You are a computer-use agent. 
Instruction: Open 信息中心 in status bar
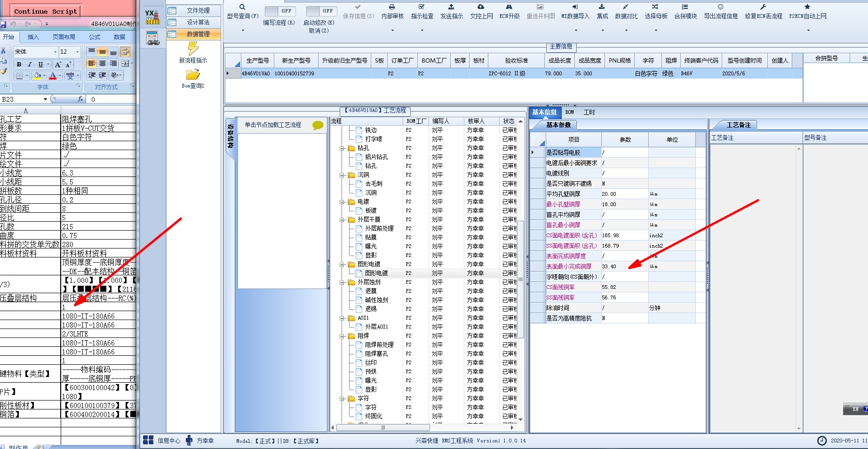pos(162,441)
